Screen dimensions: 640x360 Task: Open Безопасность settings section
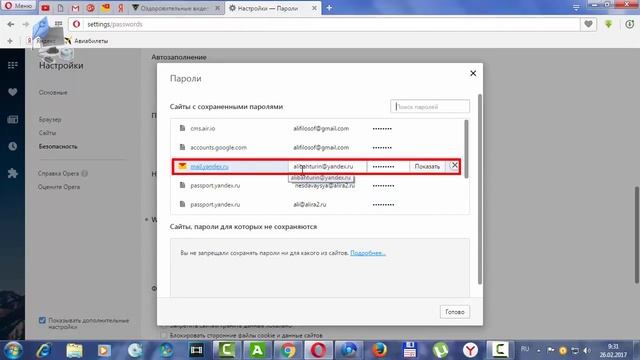(58, 147)
